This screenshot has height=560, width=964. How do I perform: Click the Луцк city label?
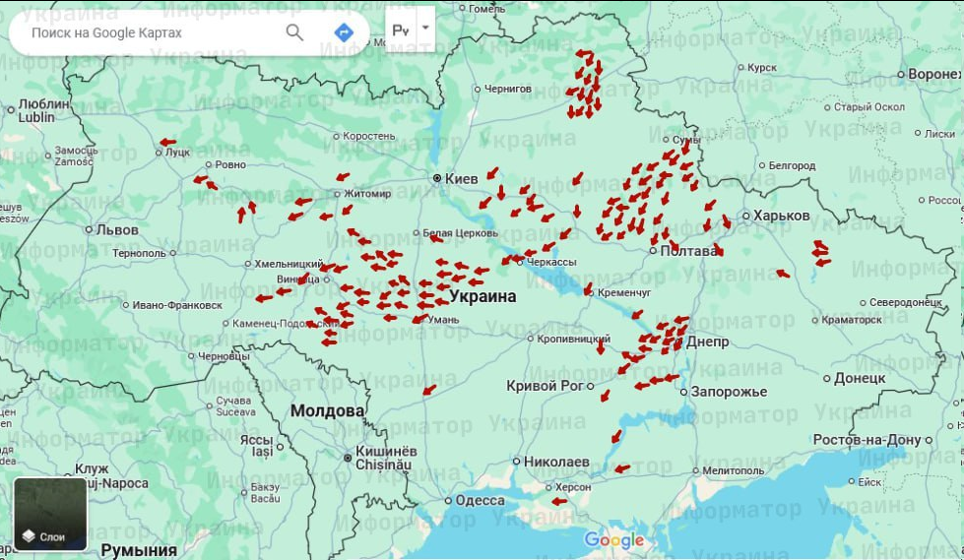point(177,153)
